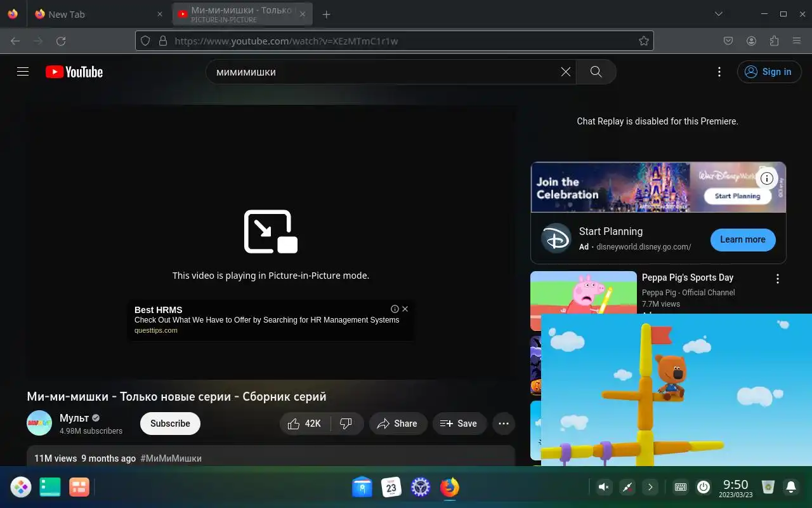Screen dimensions: 812x508
Task: Click the Мульт channel name
Action: (74, 418)
